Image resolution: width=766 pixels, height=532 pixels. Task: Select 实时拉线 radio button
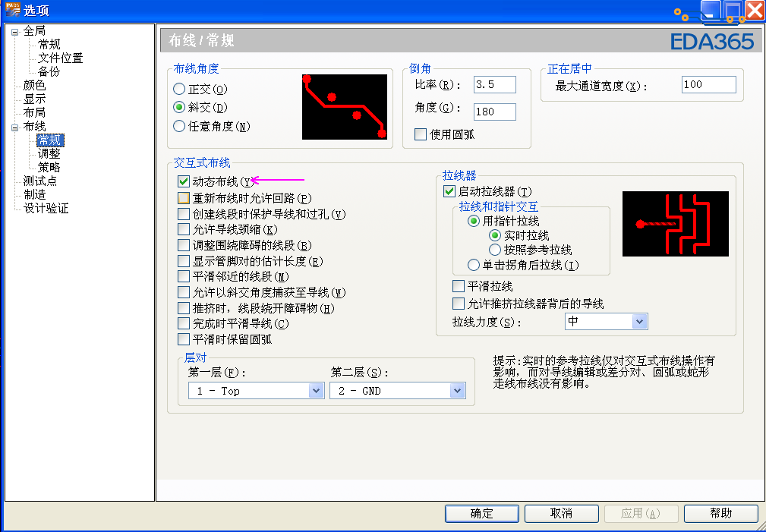(x=495, y=235)
